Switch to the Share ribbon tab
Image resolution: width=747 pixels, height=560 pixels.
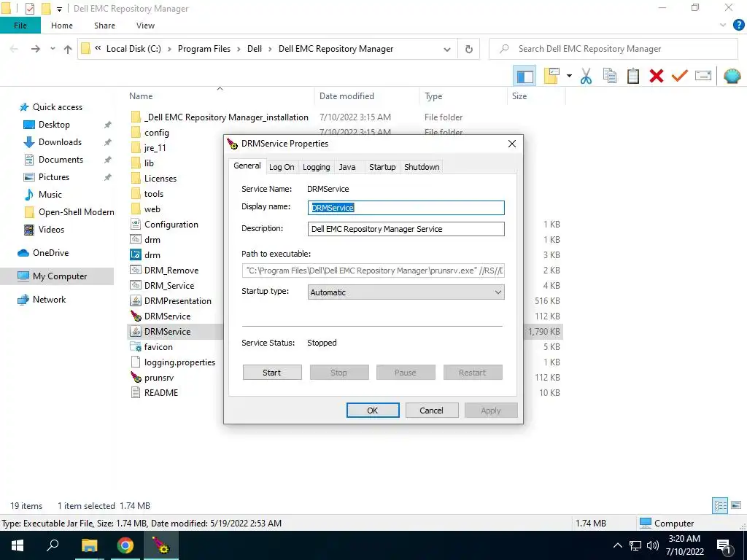104,26
